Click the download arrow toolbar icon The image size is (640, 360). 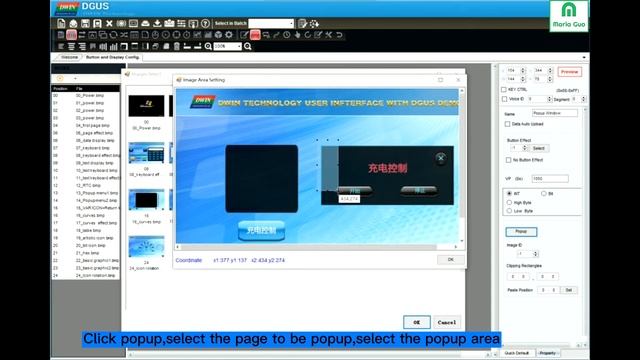(x=157, y=24)
